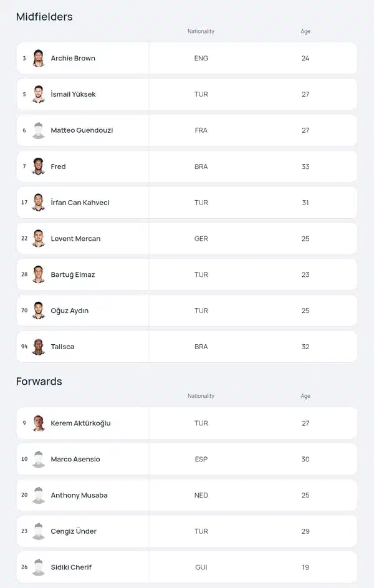The height and width of the screenshot is (588, 374).
Task: Click Archie Brown's player photo
Action: [39, 58]
